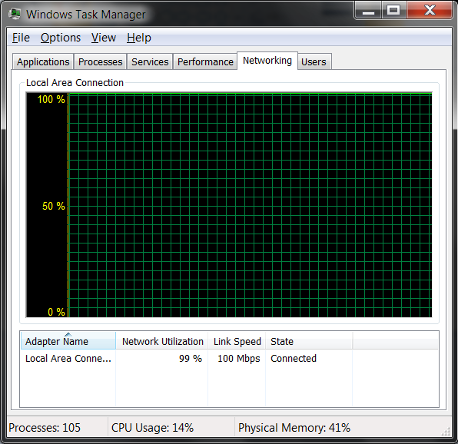Click the 0 % graph axis label
This screenshot has height=444, width=458.
[x=56, y=312]
